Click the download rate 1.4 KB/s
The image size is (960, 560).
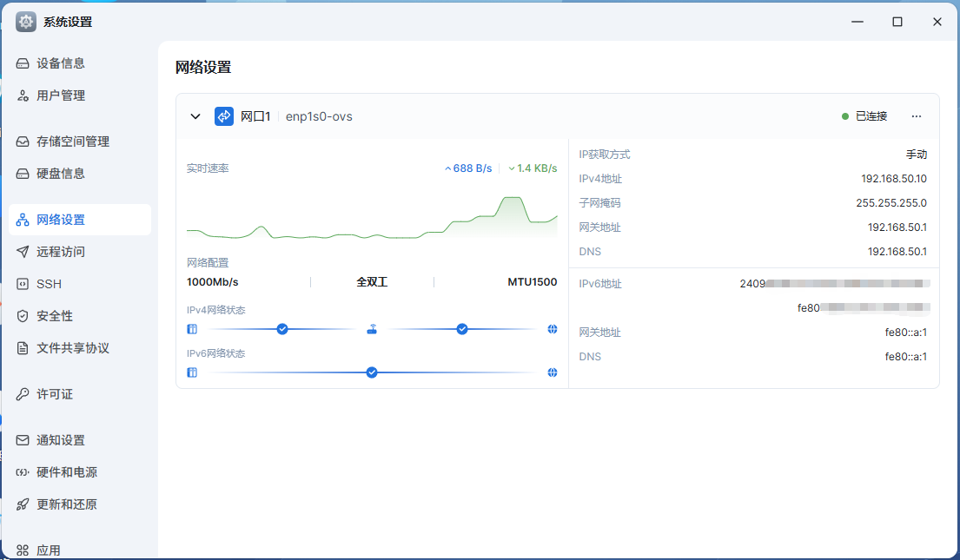click(x=533, y=168)
